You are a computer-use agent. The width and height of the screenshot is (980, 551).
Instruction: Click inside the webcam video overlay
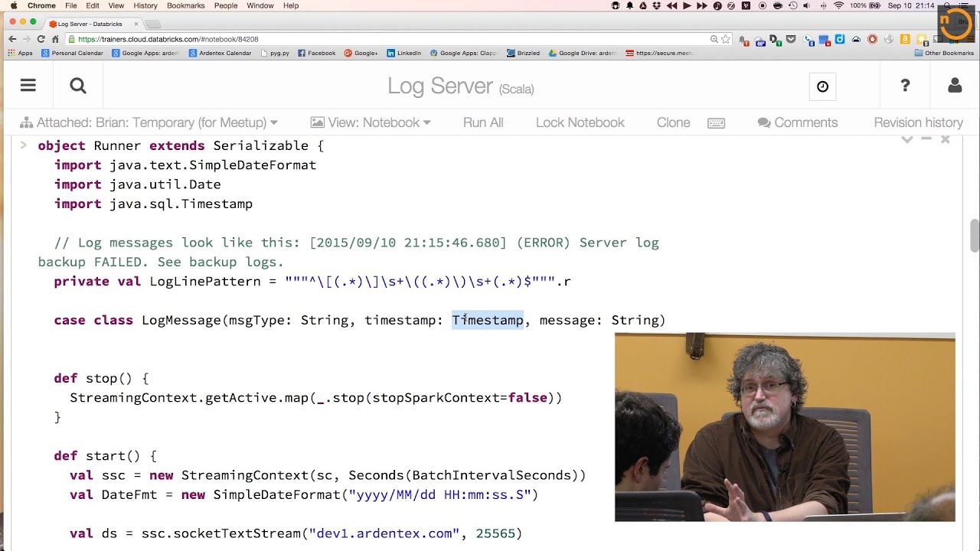[x=785, y=427]
